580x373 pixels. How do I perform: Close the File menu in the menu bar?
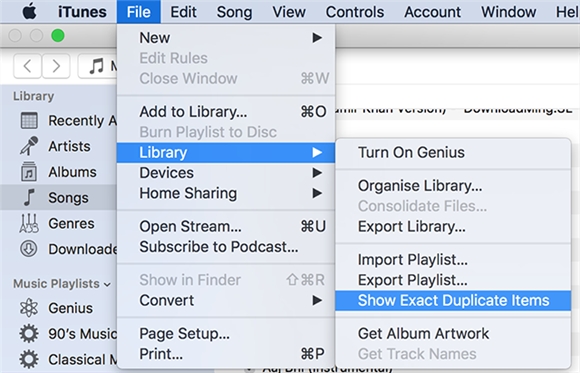coord(139,12)
